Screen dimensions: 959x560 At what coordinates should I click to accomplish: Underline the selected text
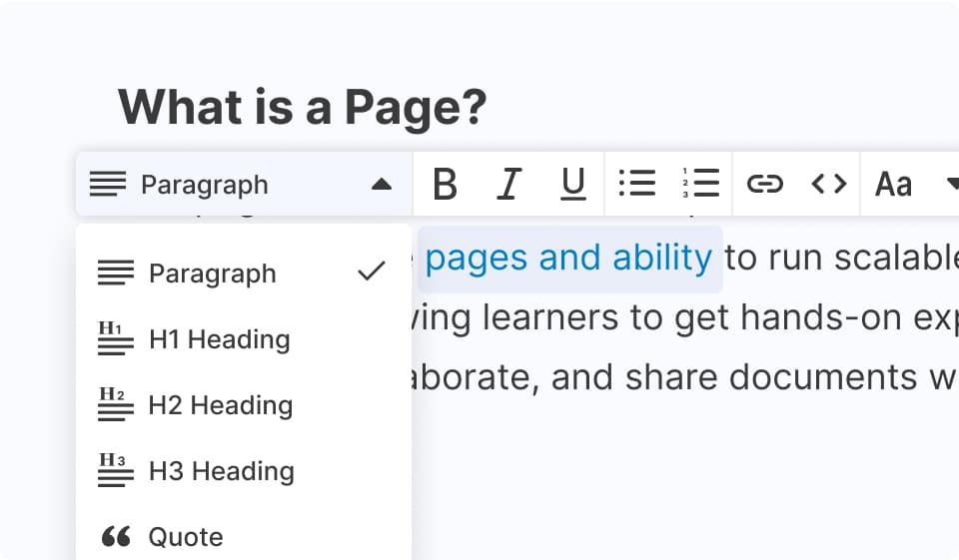pos(572,185)
